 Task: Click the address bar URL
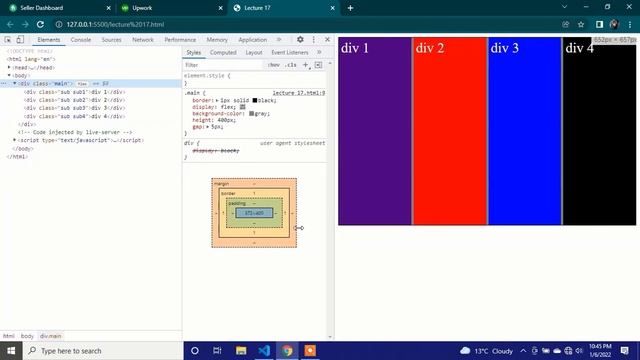(x=115, y=24)
